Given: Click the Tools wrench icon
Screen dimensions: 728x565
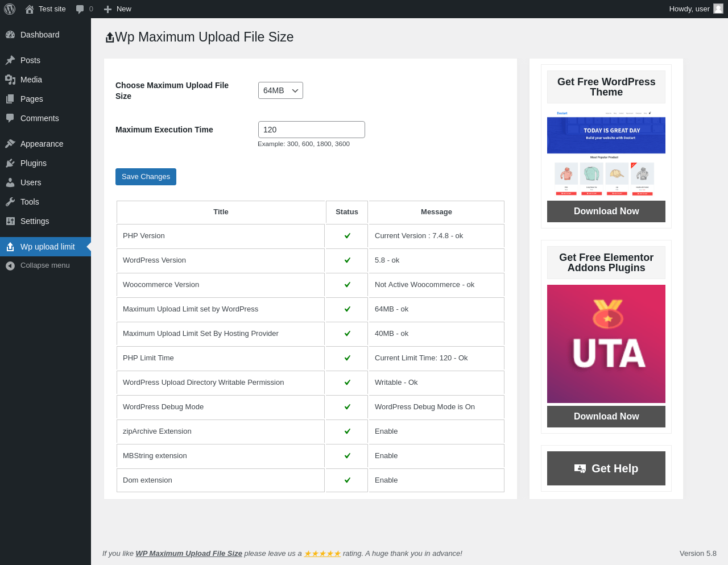Looking at the screenshot, I should point(10,202).
